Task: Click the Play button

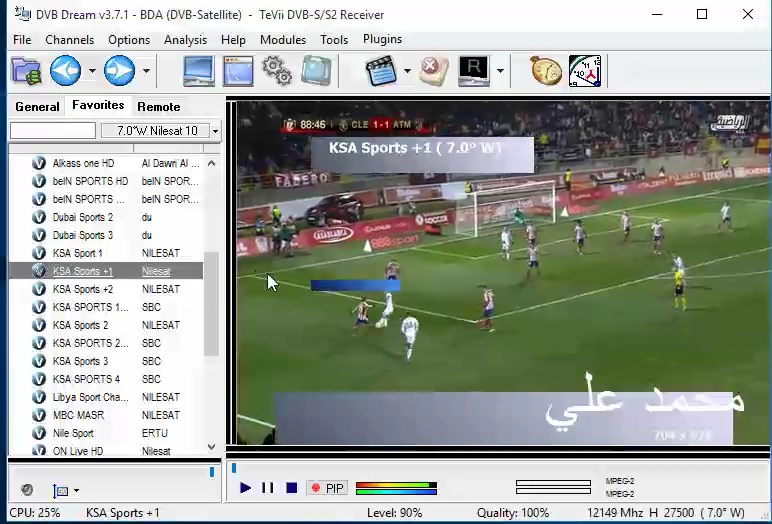Action: [245, 488]
